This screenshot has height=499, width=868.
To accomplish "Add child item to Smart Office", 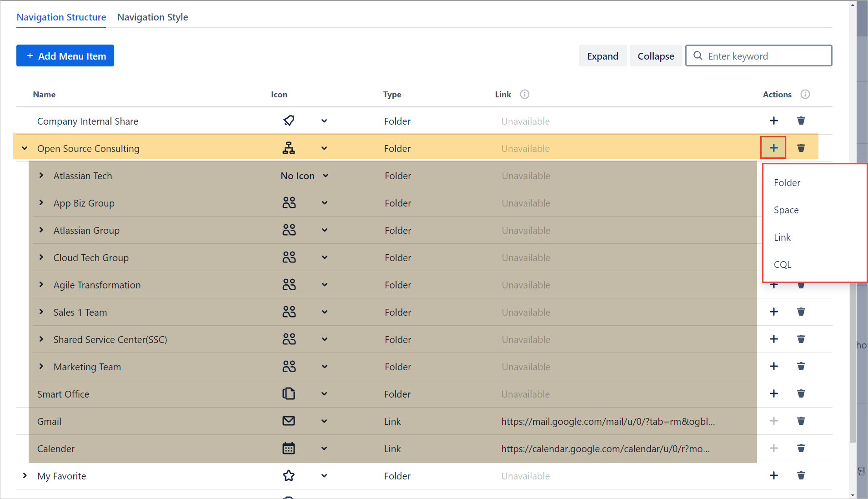I will pyautogui.click(x=774, y=393).
